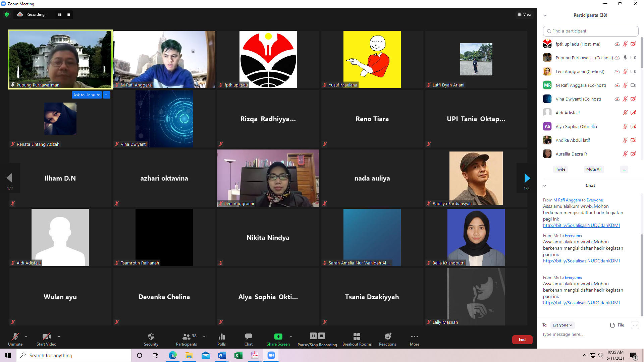Collapse the Participants panel chevron
Image resolution: width=644 pixels, height=362 pixels.
point(545,15)
